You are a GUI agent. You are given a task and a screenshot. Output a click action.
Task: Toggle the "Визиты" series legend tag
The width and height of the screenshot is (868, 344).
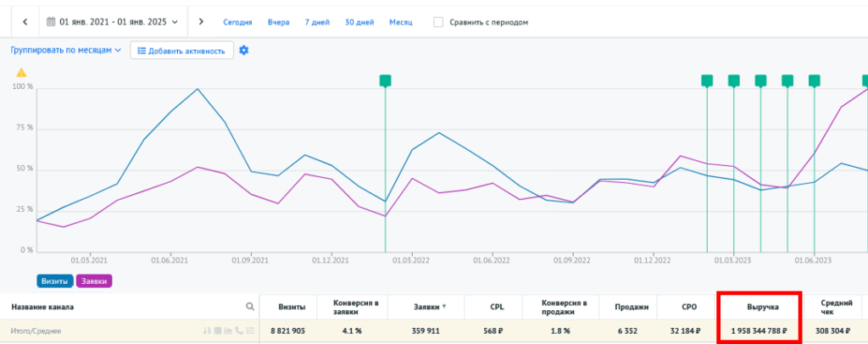[55, 280]
